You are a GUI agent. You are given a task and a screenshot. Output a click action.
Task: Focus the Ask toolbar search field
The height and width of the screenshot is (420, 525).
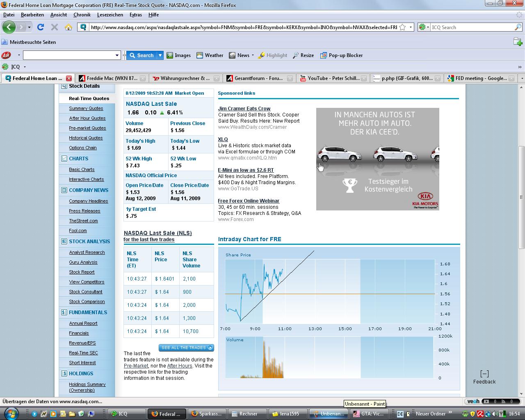click(68, 55)
